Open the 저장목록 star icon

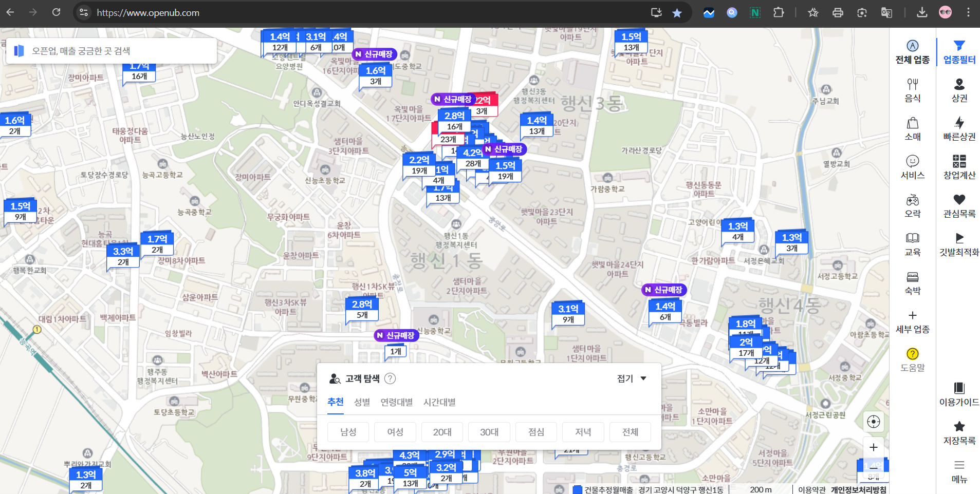(959, 426)
